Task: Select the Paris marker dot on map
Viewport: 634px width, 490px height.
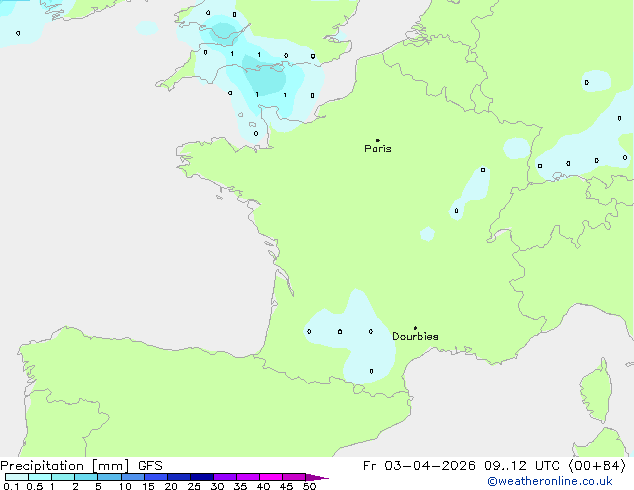Action: [378, 140]
